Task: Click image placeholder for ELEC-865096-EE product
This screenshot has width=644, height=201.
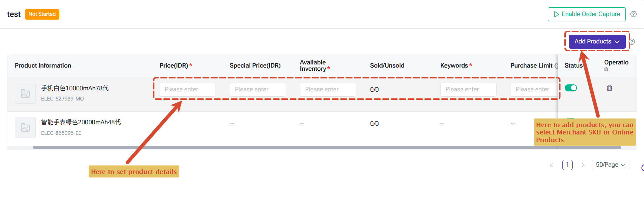Action: pyautogui.click(x=25, y=127)
